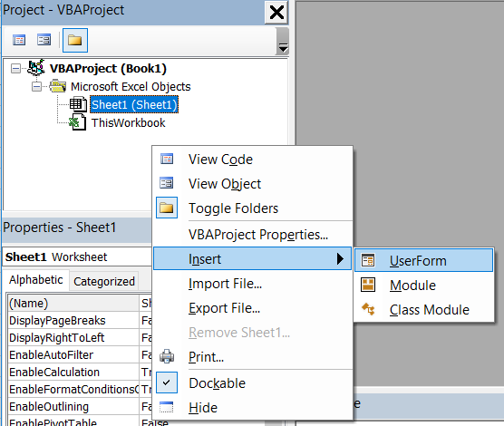Viewport: 504px width, 426px height.
Task: Collapse Microsoft Excel Objects folder node
Action: tap(36, 86)
